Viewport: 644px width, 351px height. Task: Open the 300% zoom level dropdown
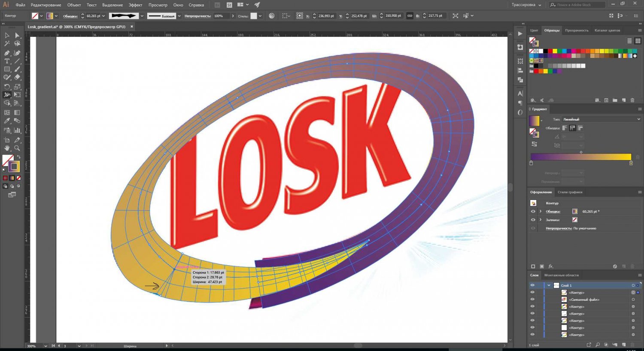[45, 345]
